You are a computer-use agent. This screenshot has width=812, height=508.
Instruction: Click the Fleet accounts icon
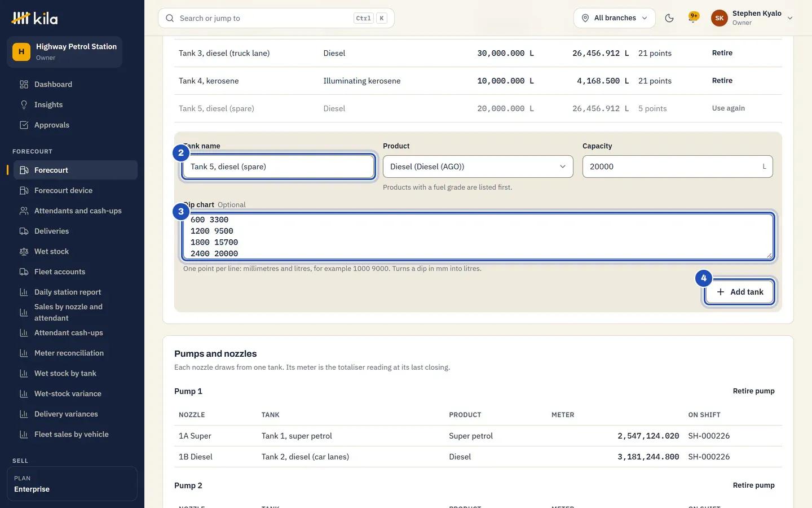[x=24, y=272]
